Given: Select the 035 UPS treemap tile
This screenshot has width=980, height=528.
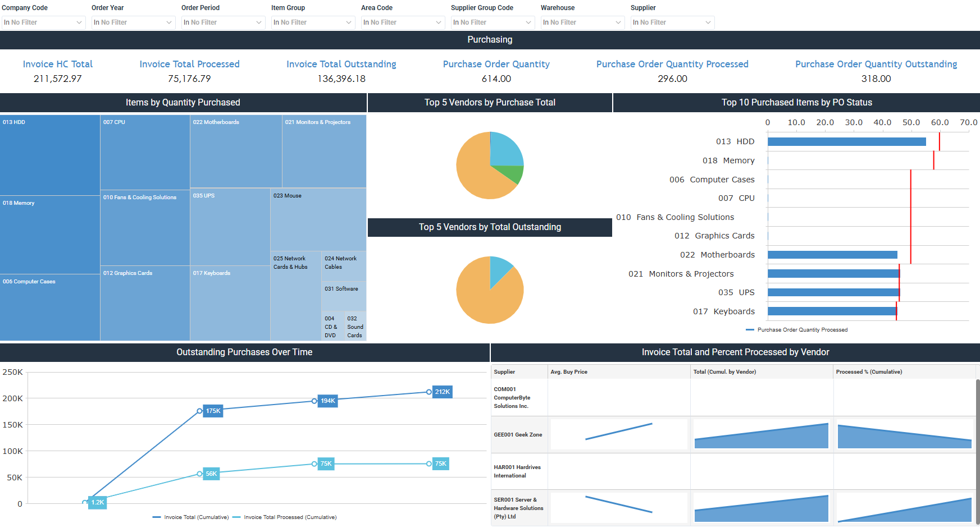Looking at the screenshot, I should pyautogui.click(x=230, y=227).
